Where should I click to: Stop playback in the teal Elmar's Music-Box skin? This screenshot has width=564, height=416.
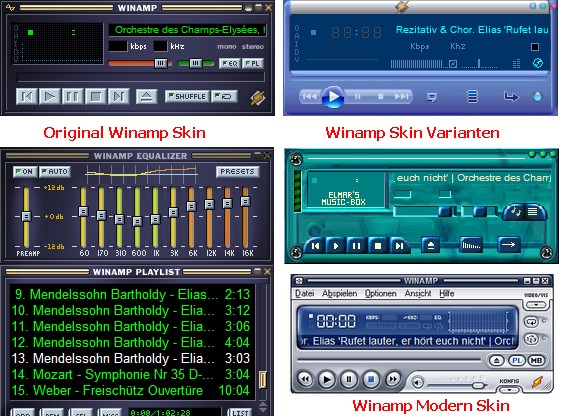378,246
